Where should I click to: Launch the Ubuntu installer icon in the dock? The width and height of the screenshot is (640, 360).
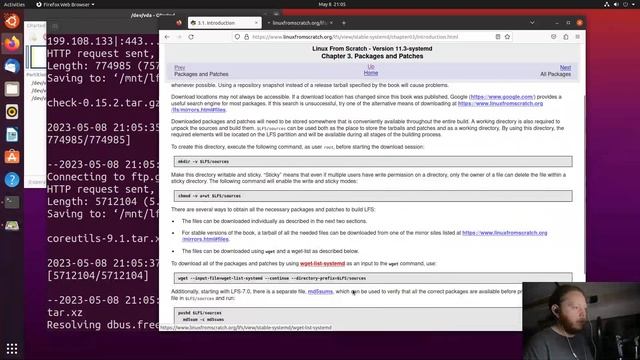(x=12, y=21)
